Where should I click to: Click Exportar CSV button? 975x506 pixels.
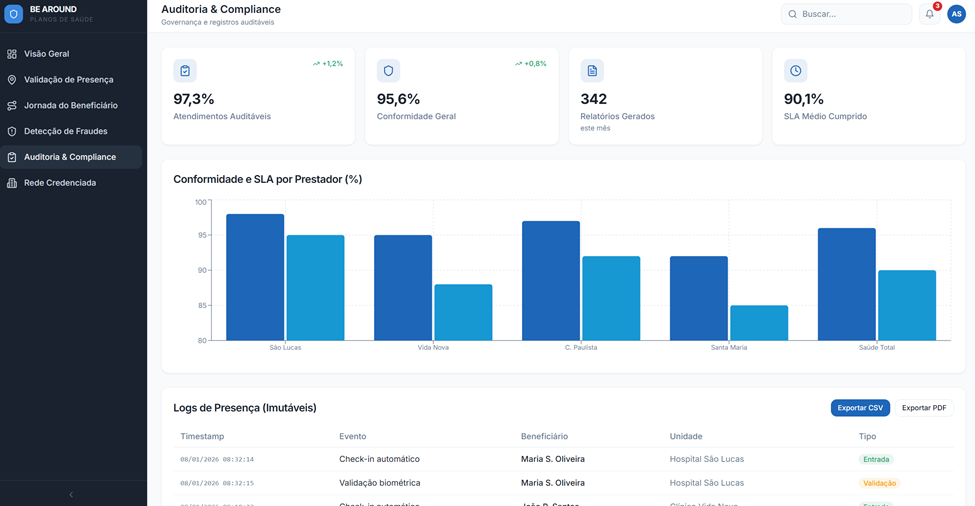[x=860, y=408]
